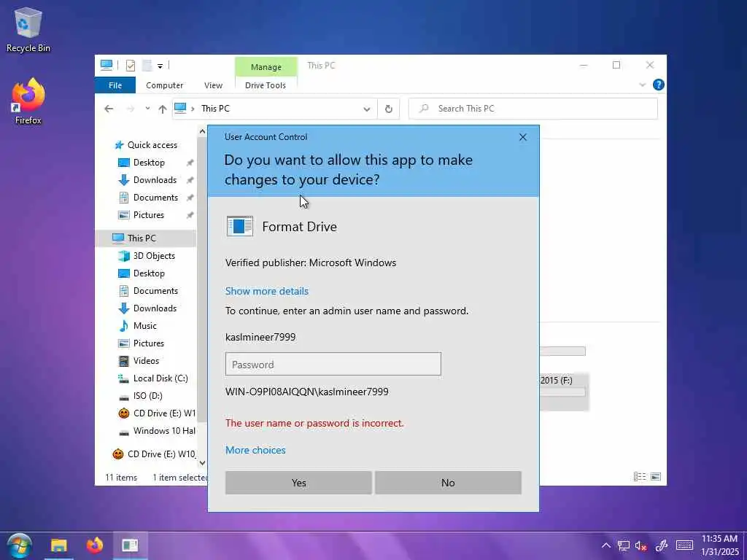The image size is (747, 560).
Task: Open pinned Desktop under Quick access
Action: click(149, 163)
